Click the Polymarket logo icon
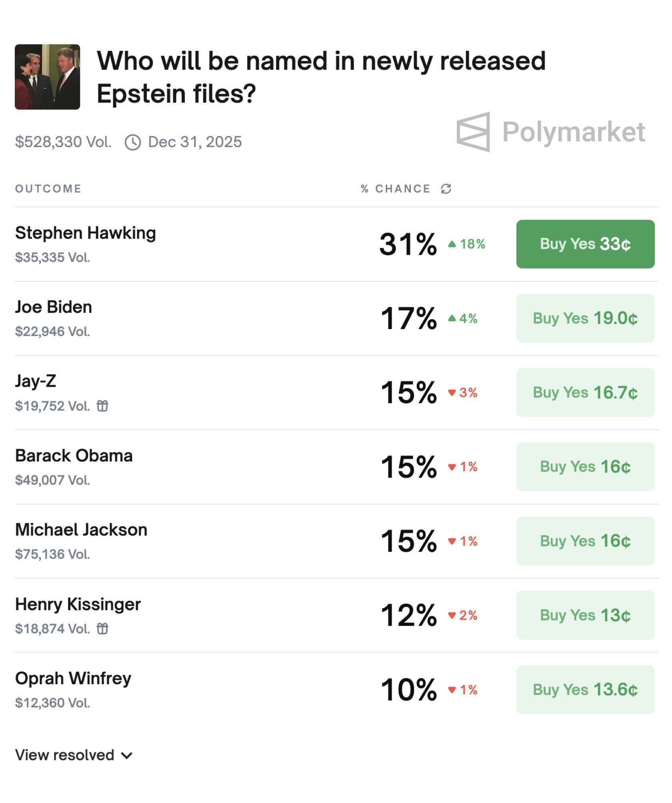 (x=474, y=132)
